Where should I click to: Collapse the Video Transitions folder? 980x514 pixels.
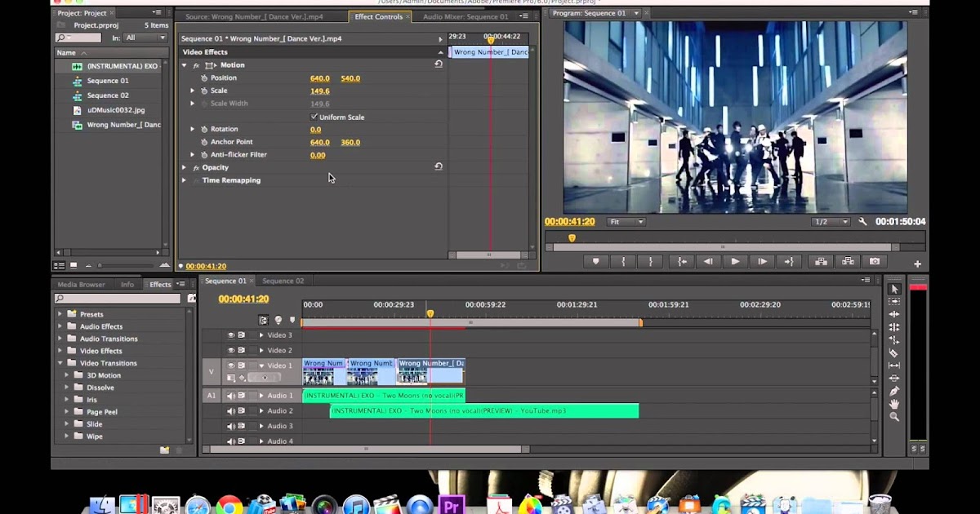(60, 363)
